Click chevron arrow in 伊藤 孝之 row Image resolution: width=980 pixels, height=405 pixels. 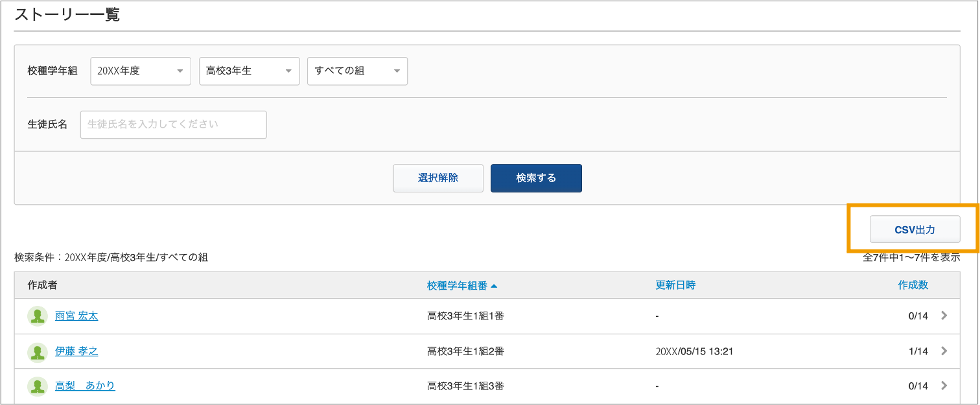click(x=944, y=351)
